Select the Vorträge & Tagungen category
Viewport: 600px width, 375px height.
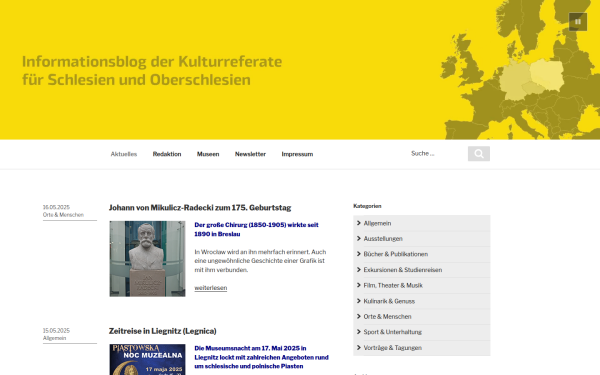pyautogui.click(x=393, y=348)
